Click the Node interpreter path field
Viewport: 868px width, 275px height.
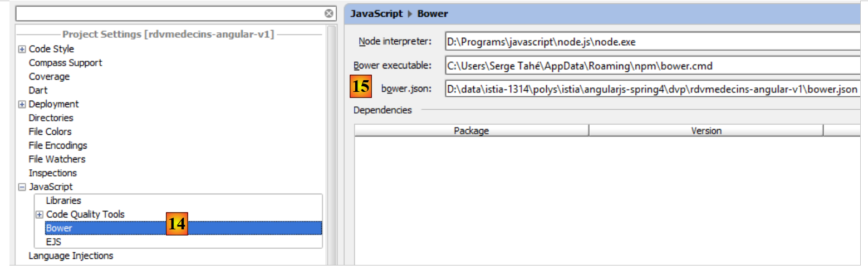pos(651,42)
